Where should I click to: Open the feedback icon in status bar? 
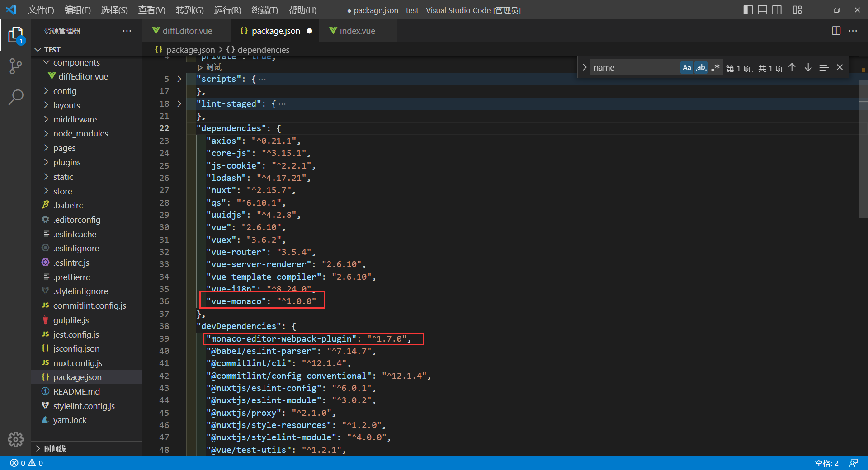pyautogui.click(x=854, y=463)
